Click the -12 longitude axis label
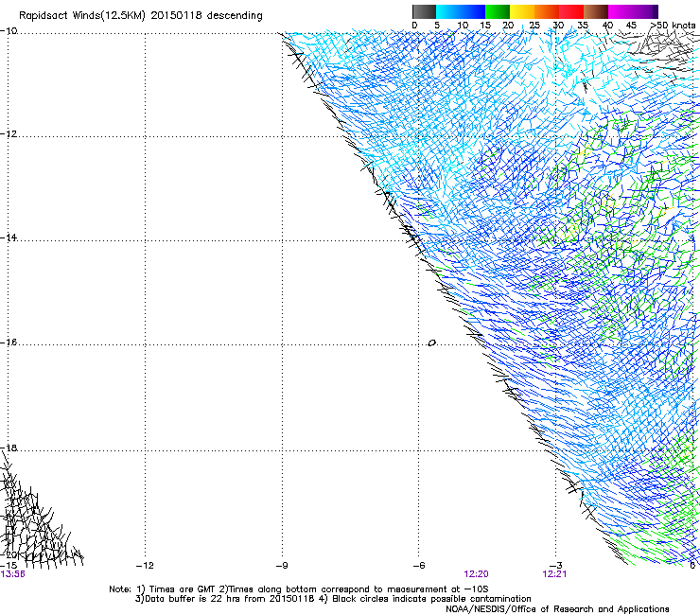700x615 pixels. click(145, 566)
